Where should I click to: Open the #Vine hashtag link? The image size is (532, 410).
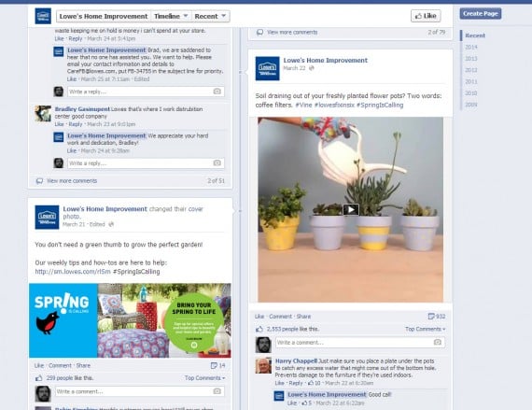coord(303,105)
